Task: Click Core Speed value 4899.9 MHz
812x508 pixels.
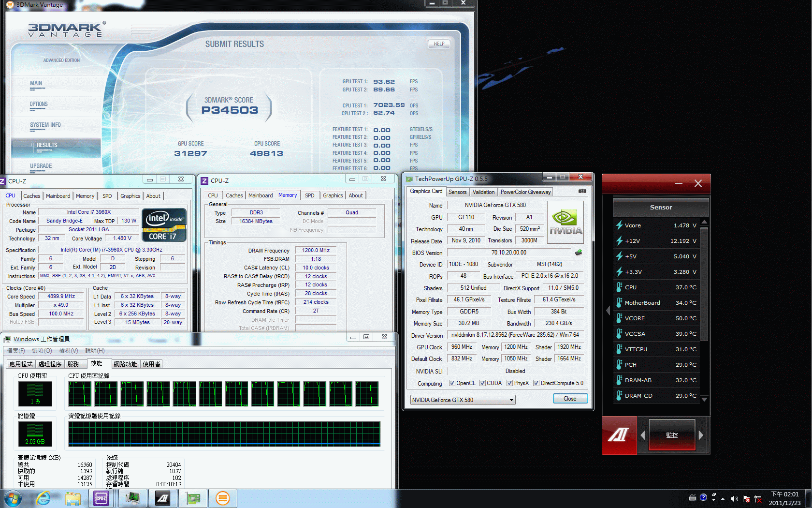Action: pyautogui.click(x=61, y=296)
